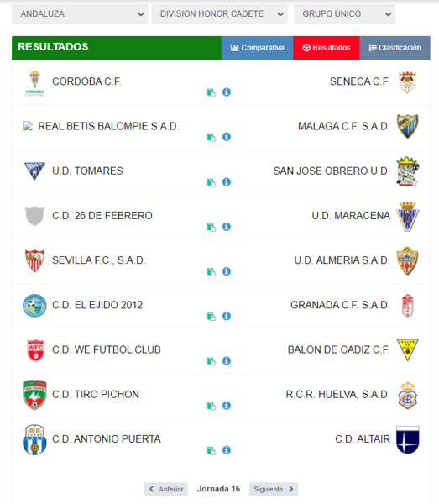Open the DIVISION HONOR CADETE dropdown

pos(219,14)
